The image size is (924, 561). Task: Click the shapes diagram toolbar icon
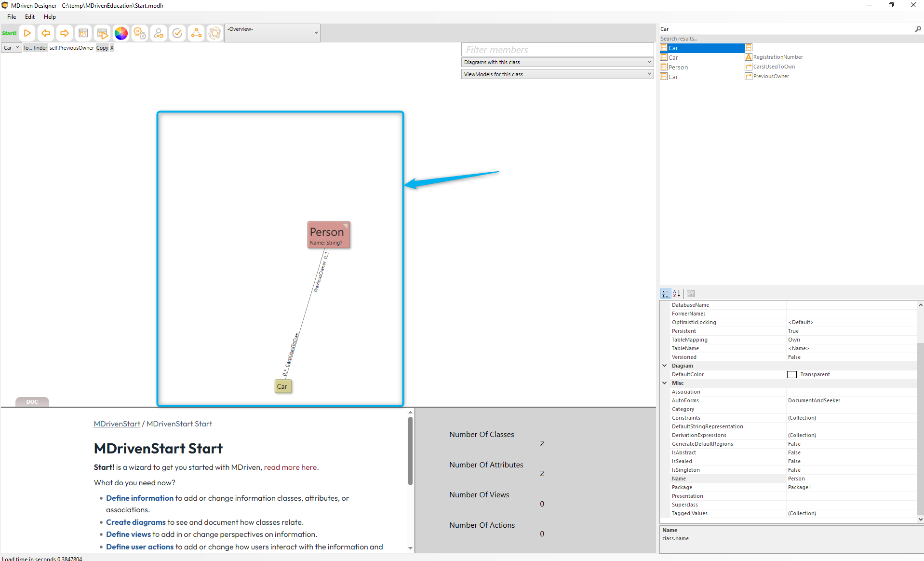coord(196,33)
